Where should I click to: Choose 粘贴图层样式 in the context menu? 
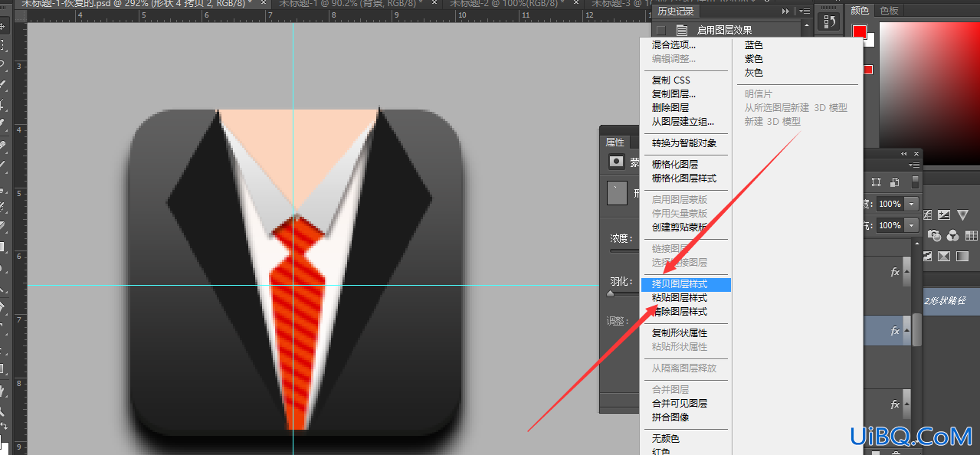tap(680, 298)
